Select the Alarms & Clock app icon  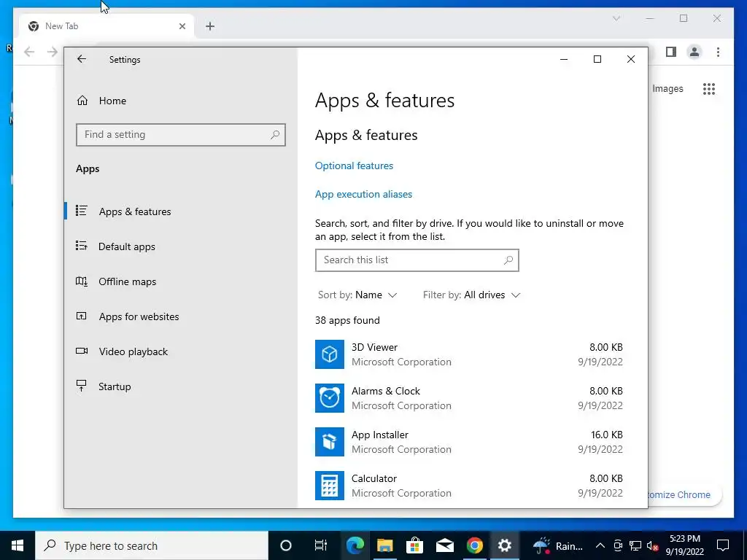[330, 398]
